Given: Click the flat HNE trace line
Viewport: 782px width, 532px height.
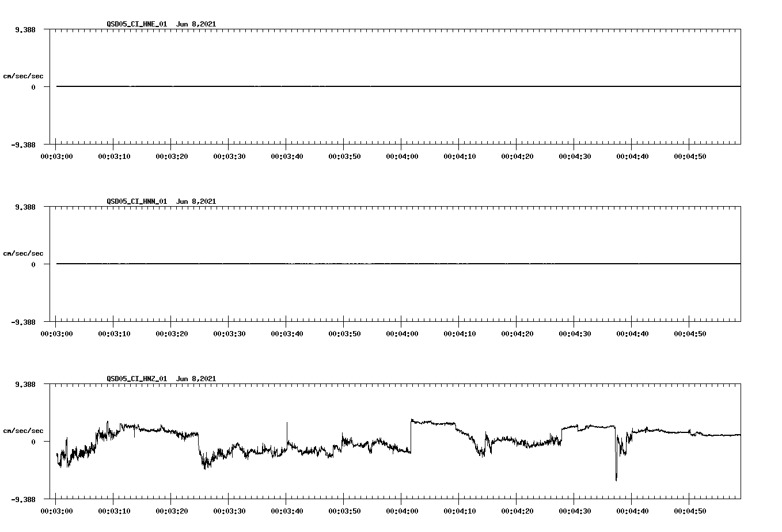Looking at the screenshot, I should 398,86.
